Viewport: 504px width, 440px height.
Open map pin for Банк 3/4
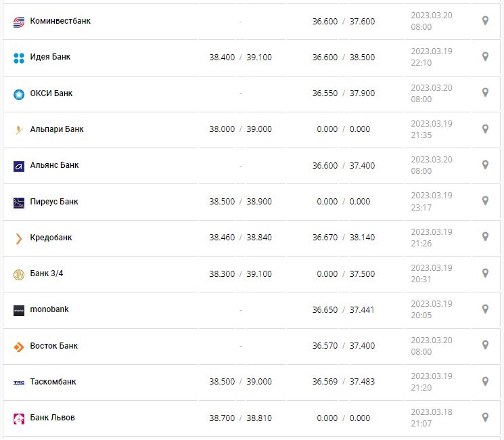[x=485, y=273]
